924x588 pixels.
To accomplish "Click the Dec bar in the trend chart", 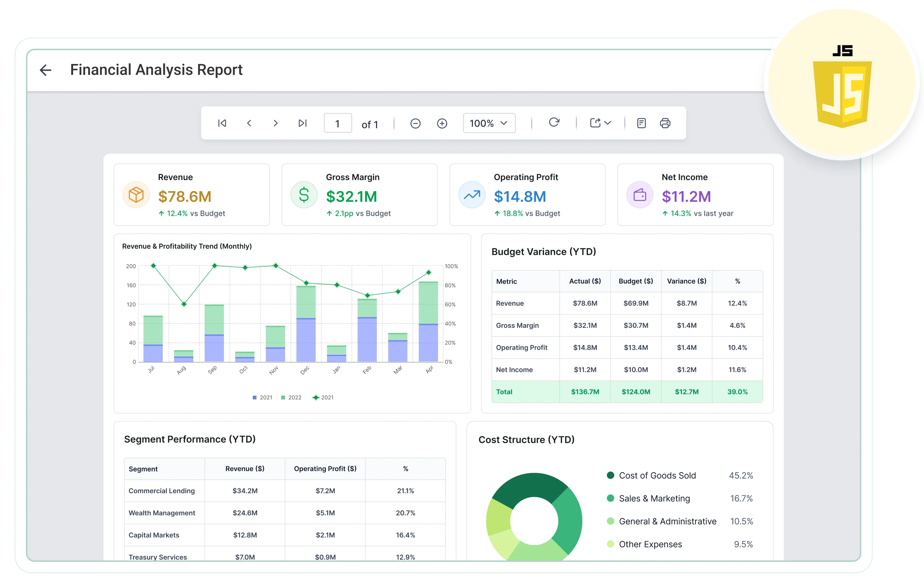I will pyautogui.click(x=306, y=324).
